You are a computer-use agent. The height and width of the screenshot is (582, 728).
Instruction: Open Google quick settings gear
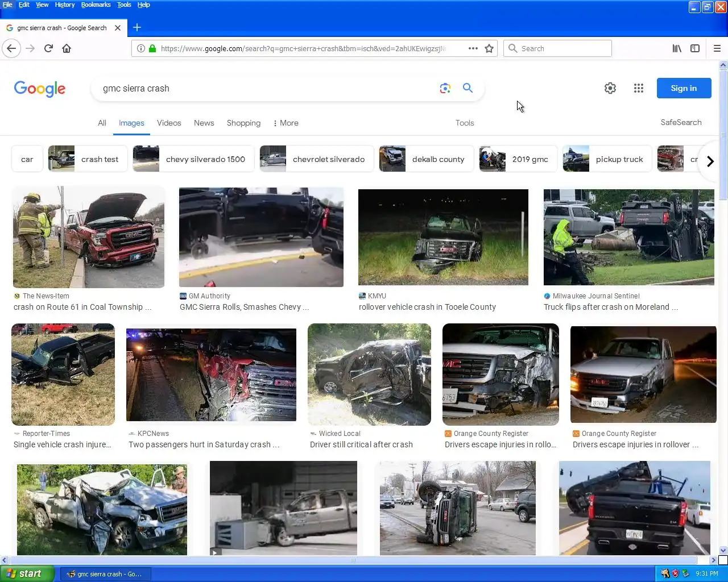point(610,88)
